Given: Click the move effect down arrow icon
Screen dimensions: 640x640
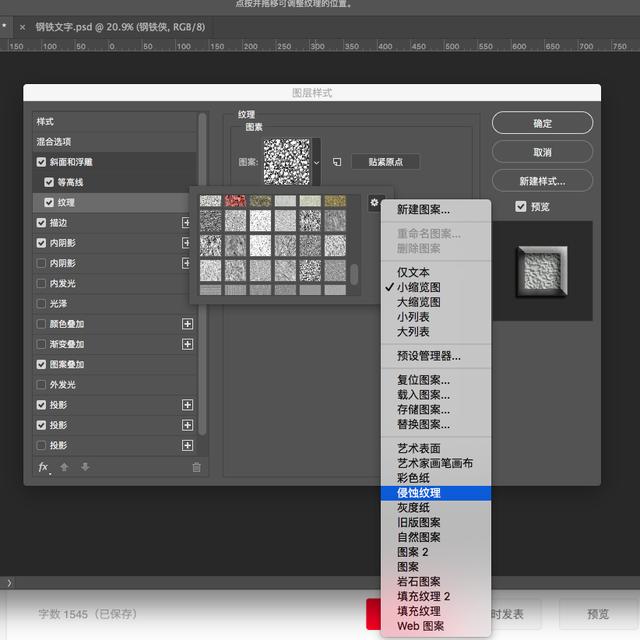Looking at the screenshot, I should point(85,467).
